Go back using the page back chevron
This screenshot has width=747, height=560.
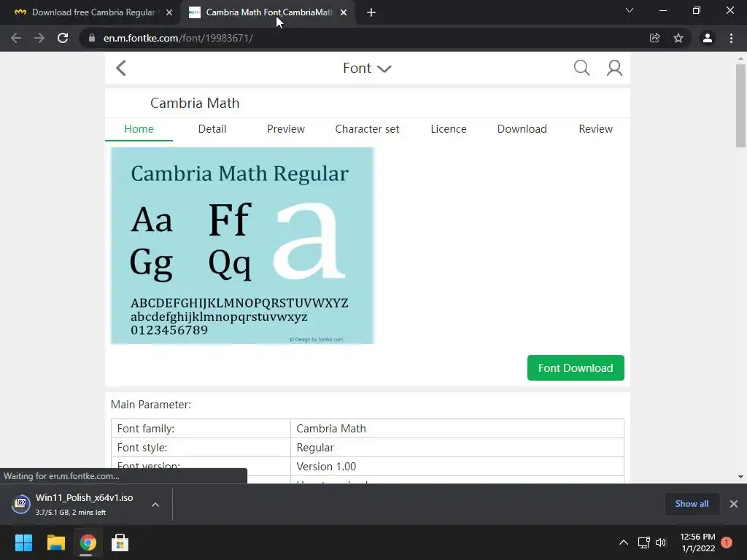point(121,68)
